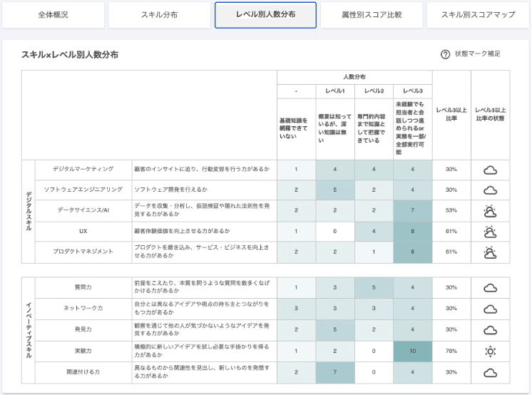Select the レベル別人数分布 tab

click(266, 15)
